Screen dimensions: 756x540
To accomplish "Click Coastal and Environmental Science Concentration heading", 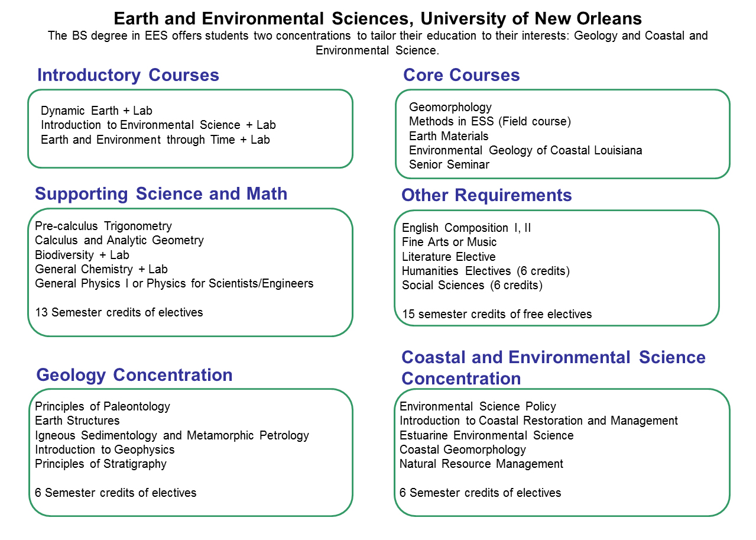I will pos(553,367).
